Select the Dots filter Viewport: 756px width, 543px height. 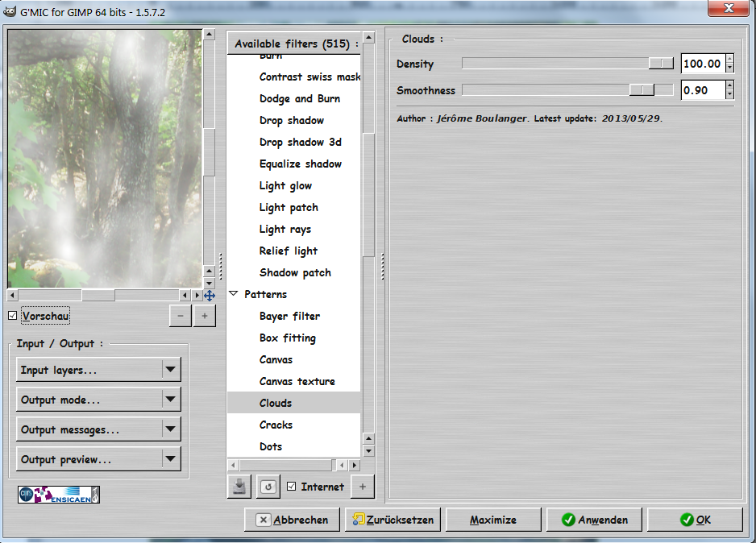pyautogui.click(x=293, y=446)
